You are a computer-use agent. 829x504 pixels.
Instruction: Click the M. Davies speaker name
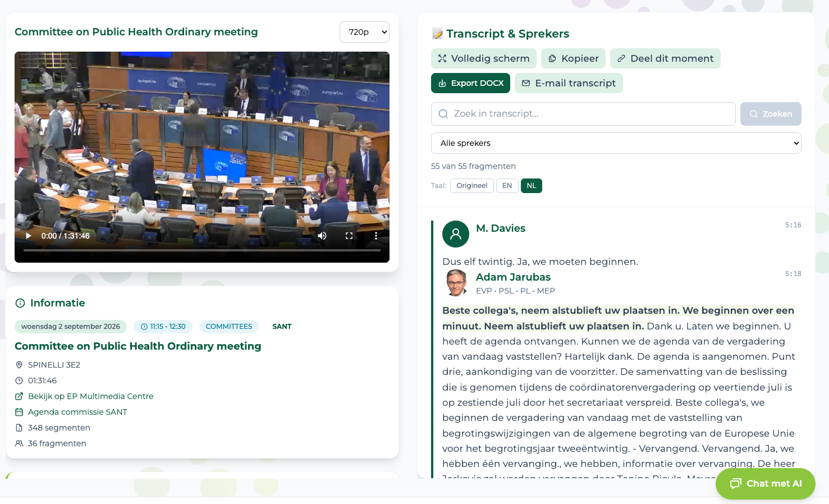501,228
